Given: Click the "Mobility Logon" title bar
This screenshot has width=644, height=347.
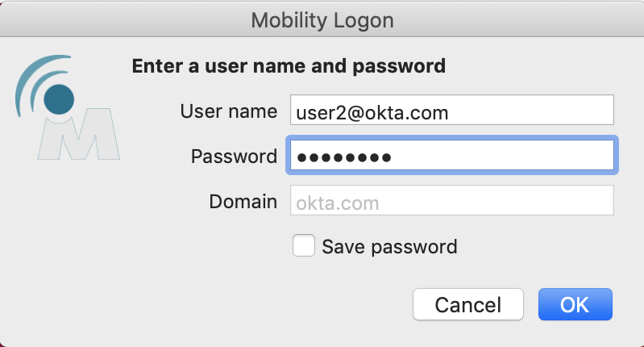Looking at the screenshot, I should point(322,19).
